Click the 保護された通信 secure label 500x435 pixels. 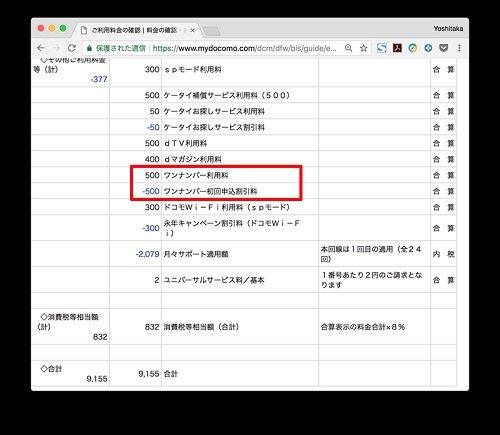tap(121, 48)
